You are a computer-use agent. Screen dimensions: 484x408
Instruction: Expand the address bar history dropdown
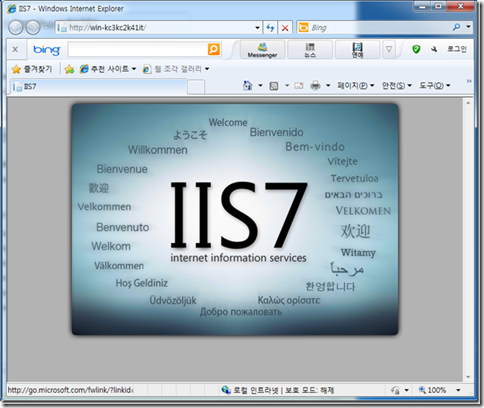tap(257, 28)
